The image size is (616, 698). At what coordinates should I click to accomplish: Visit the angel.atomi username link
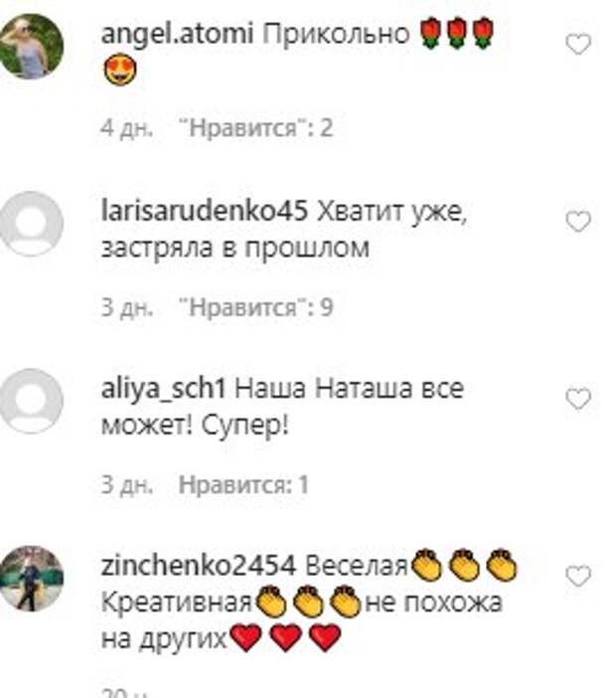(x=177, y=34)
